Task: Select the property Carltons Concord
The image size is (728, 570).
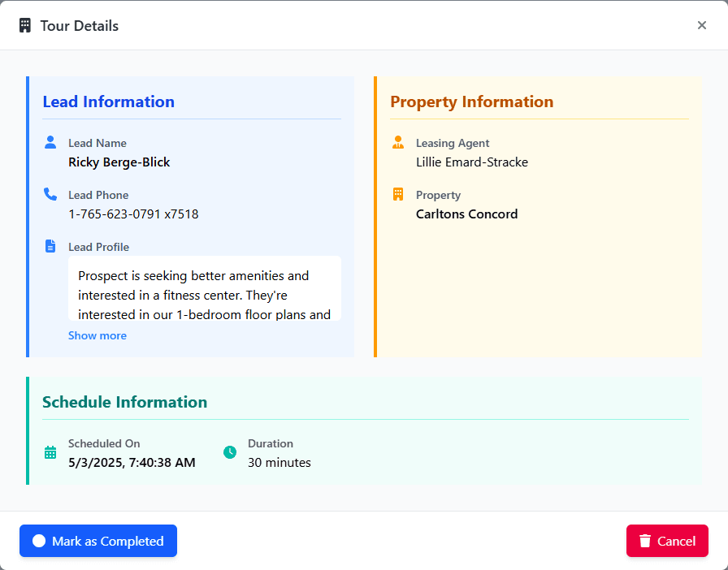Action: coord(466,214)
